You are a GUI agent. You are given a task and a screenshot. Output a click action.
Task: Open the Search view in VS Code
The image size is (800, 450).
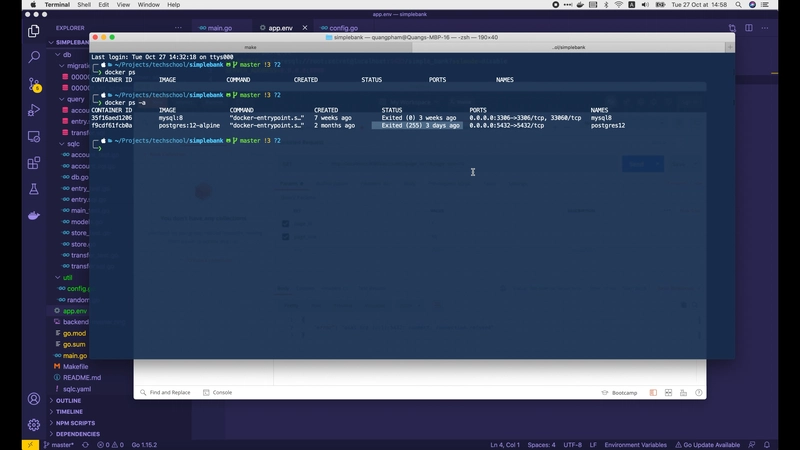coord(34,57)
